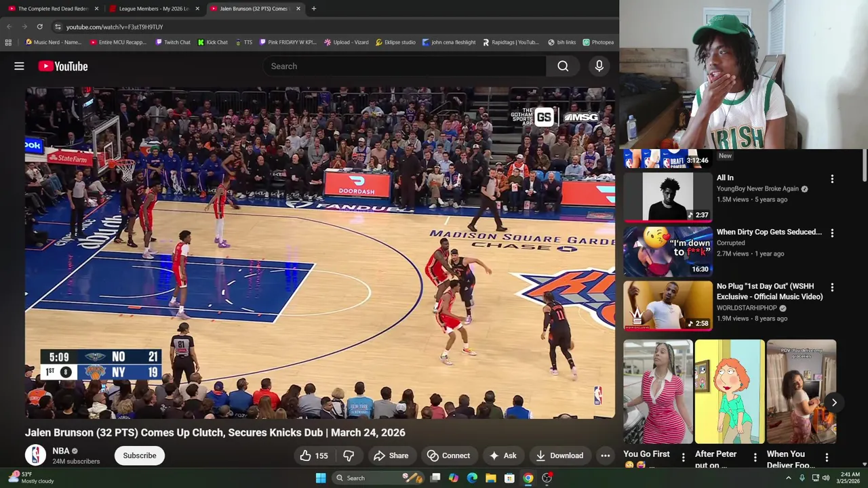This screenshot has width=868, height=488.
Task: Open the After Peter Shorts thumbnail
Action: tap(730, 392)
